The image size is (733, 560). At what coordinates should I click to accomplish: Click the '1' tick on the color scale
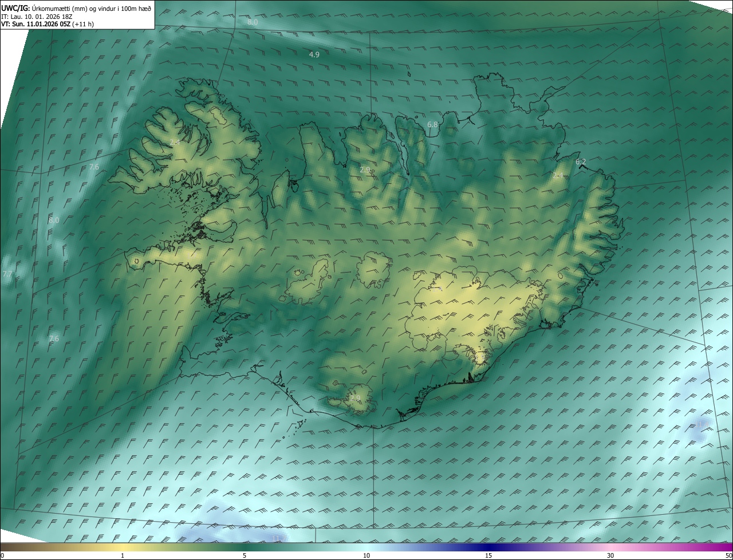(123, 555)
